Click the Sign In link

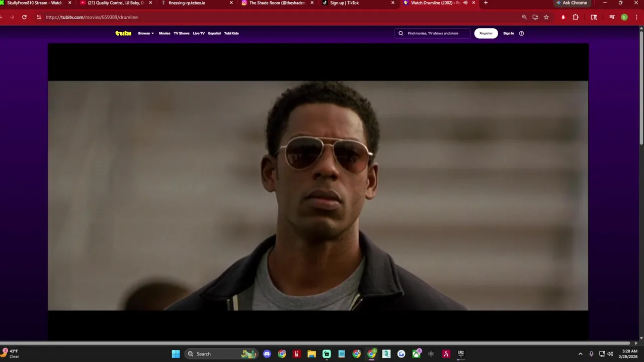pyautogui.click(x=509, y=33)
